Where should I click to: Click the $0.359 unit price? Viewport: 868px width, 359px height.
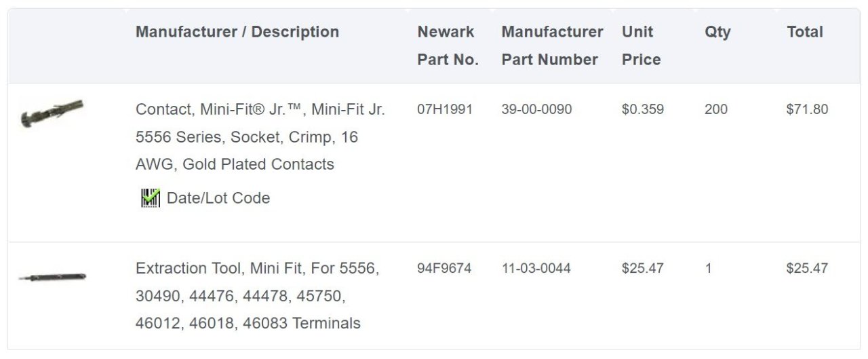point(643,109)
